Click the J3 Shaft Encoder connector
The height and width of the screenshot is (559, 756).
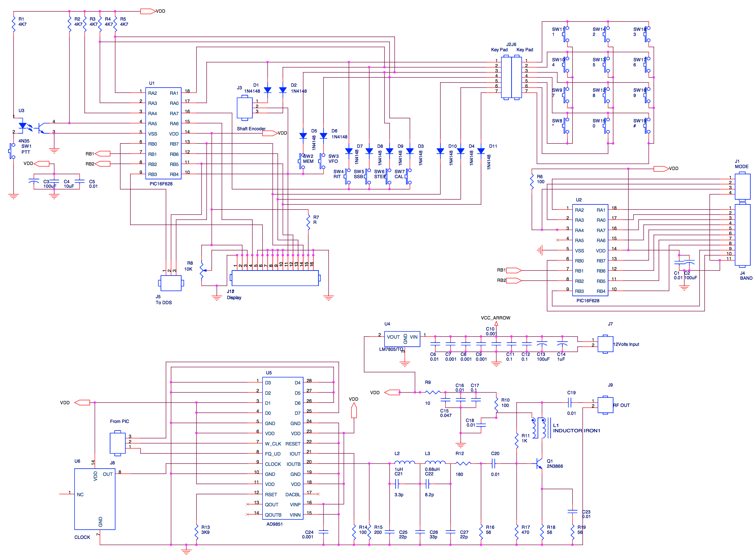[x=245, y=108]
